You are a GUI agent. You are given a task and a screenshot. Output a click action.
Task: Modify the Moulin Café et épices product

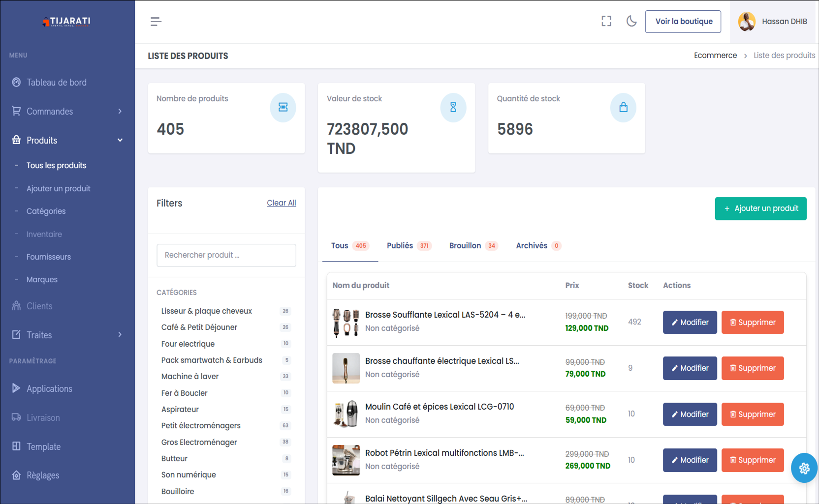coord(690,414)
